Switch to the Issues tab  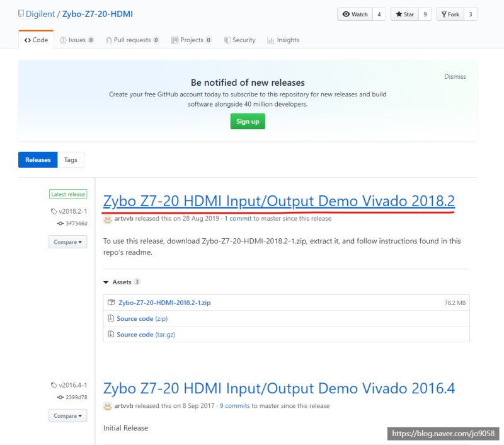pyautogui.click(x=77, y=38)
